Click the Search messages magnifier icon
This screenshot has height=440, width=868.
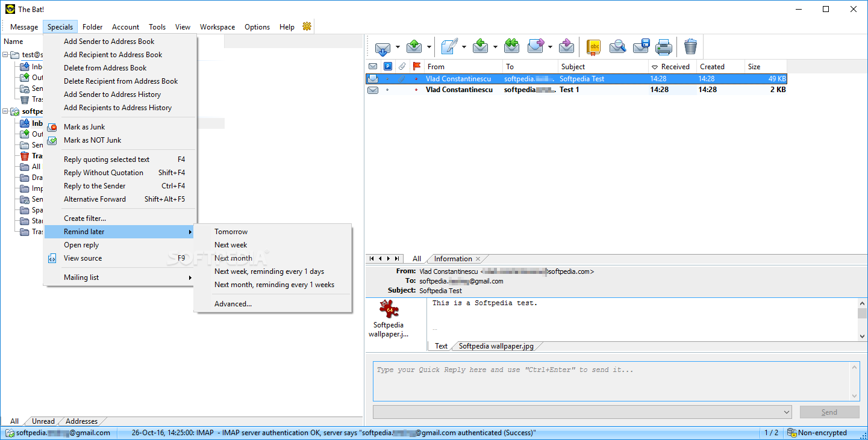coord(617,47)
